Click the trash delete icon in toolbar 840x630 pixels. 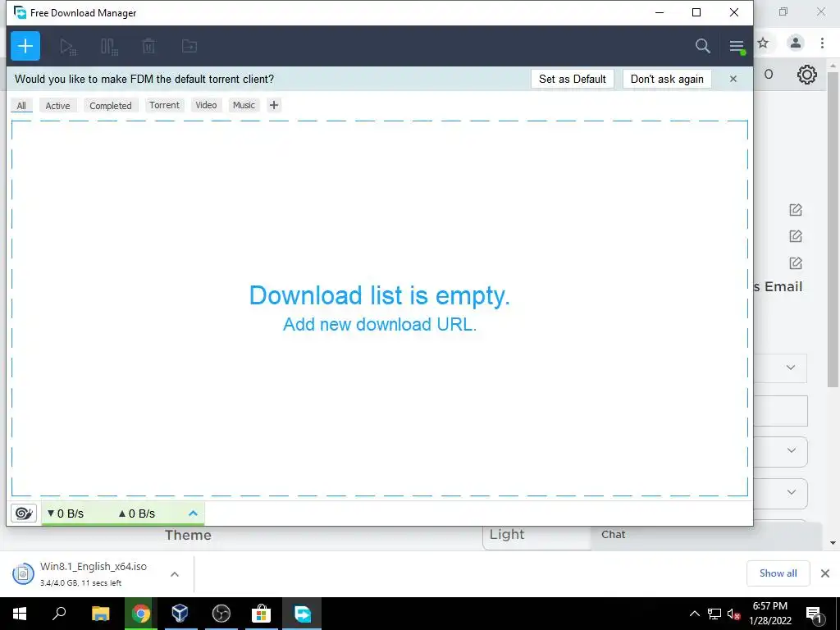coord(148,47)
